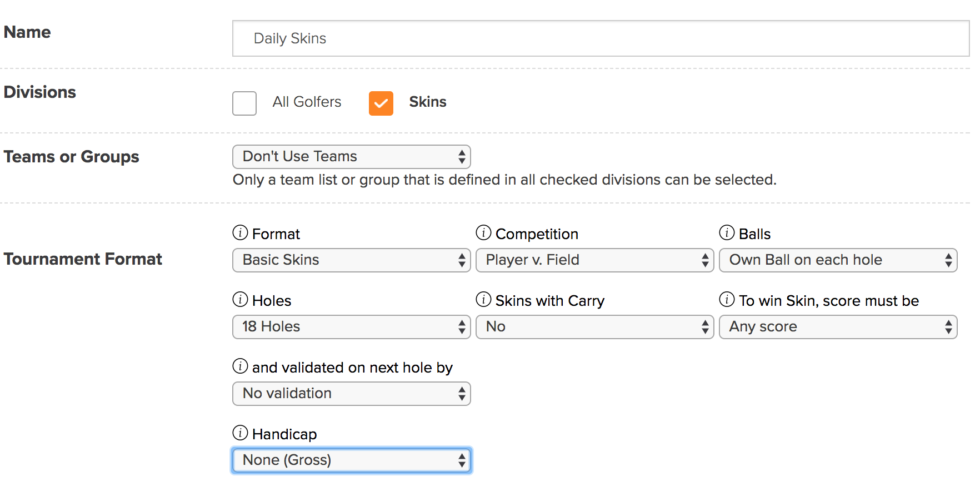Open the No validation dropdown

351,394
